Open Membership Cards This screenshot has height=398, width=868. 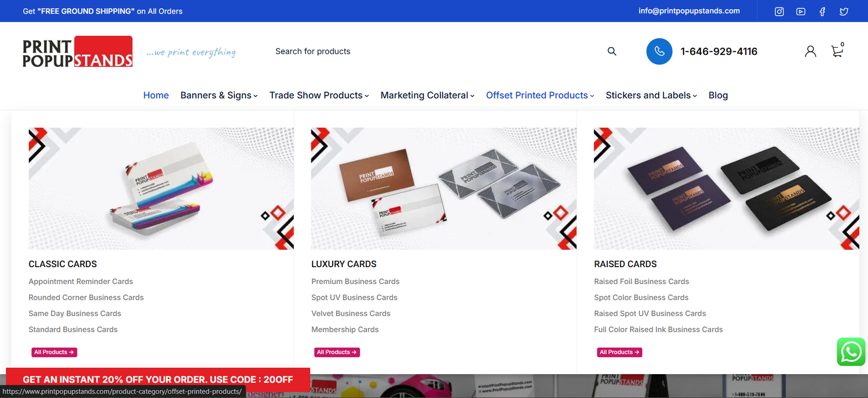(345, 330)
